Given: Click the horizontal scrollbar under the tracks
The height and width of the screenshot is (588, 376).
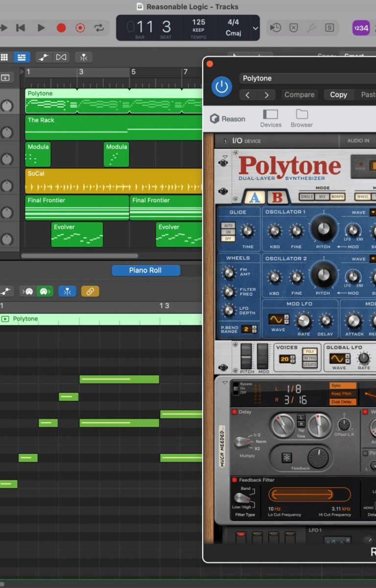Looking at the screenshot, I should pos(79,256).
